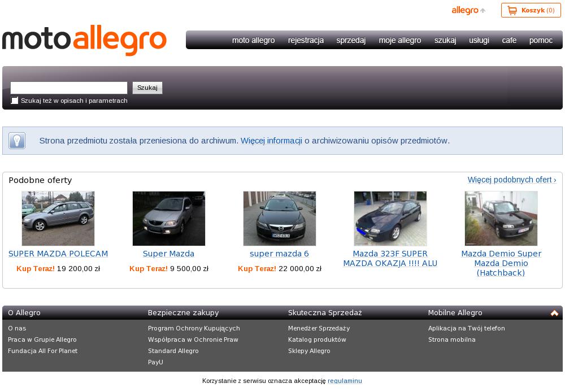Click the Podobne oferty heading
The height and width of the screenshot is (392, 565).
40,180
